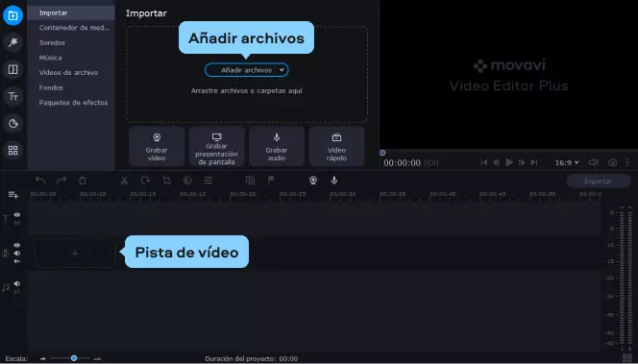Open the 16:9 aspect ratio dropdown
The height and width of the screenshot is (364, 638).
(x=567, y=162)
